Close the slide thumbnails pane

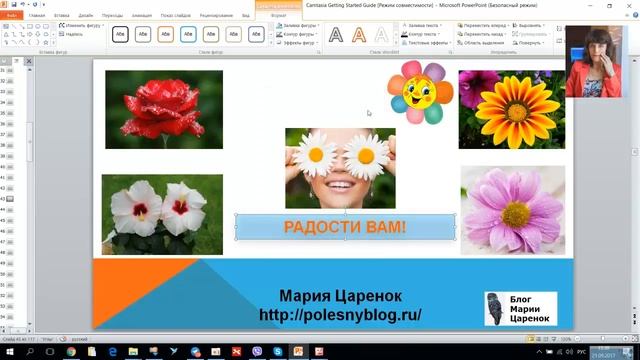tap(29, 61)
